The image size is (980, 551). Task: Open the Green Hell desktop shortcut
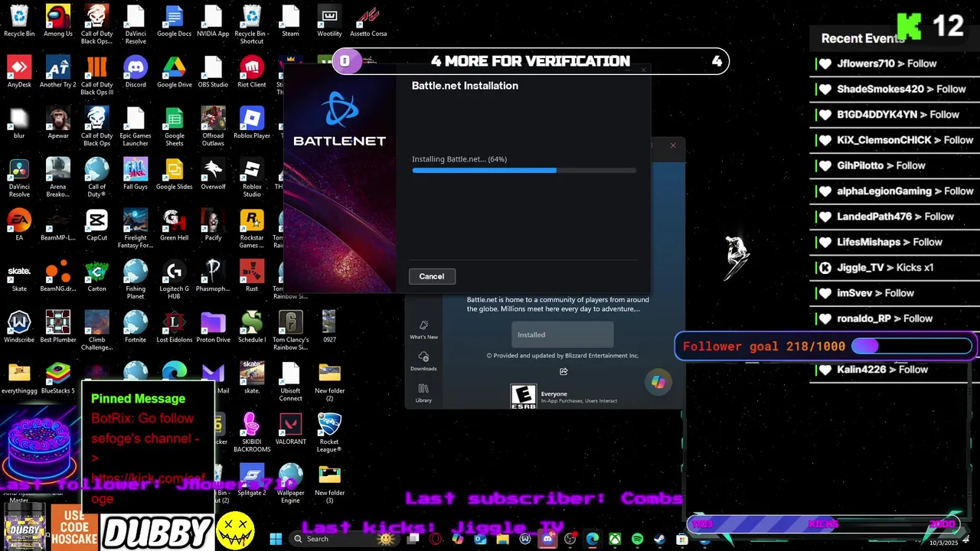point(175,226)
